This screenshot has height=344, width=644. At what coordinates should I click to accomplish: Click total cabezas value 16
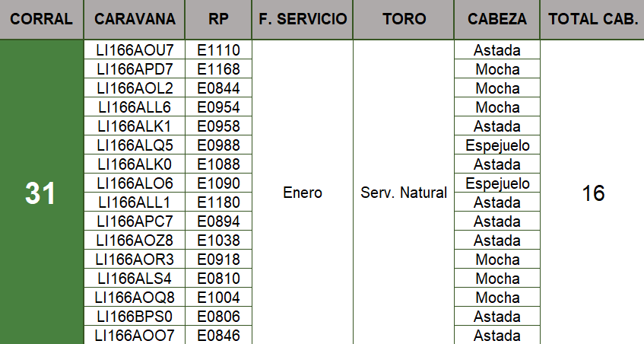point(592,193)
